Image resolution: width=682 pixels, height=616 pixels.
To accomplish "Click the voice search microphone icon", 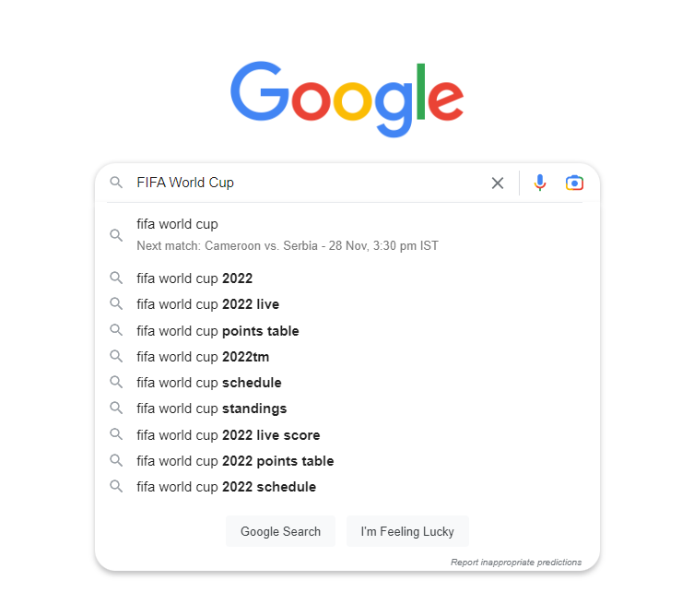I will pyautogui.click(x=540, y=183).
